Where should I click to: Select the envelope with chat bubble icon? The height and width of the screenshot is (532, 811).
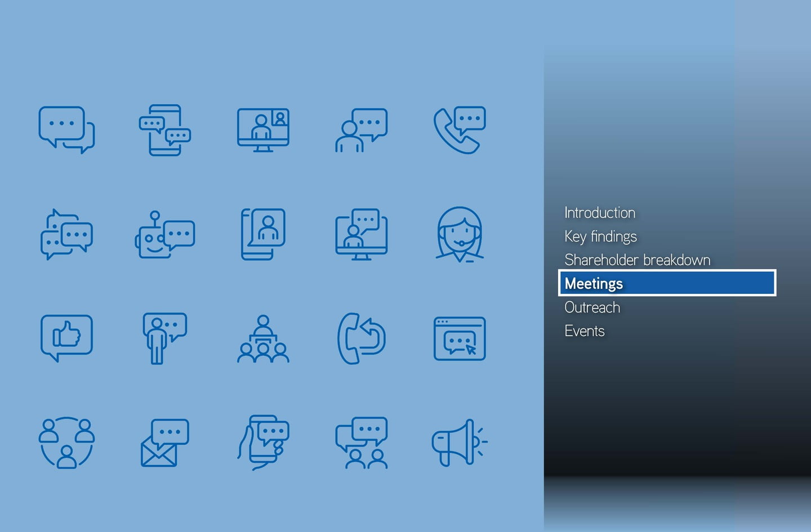tap(164, 442)
